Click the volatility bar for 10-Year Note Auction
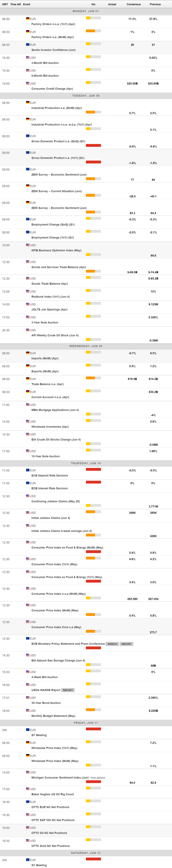 (93, 450)
